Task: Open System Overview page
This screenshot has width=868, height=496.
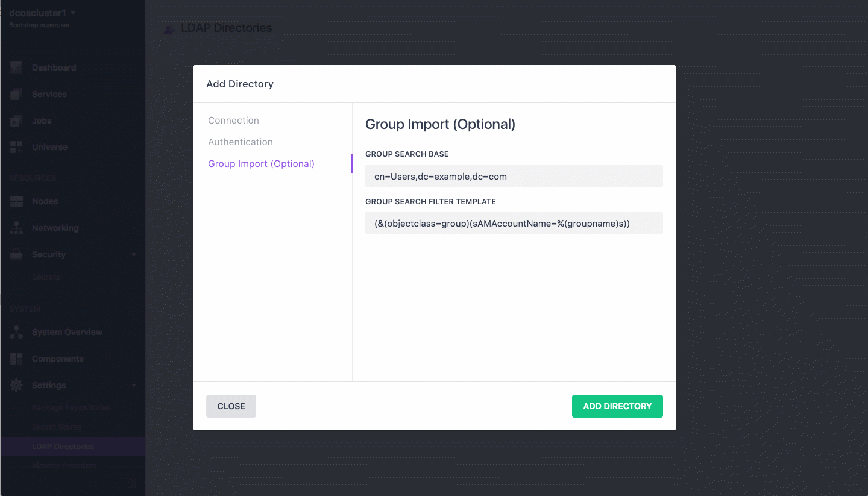Action: 67,332
